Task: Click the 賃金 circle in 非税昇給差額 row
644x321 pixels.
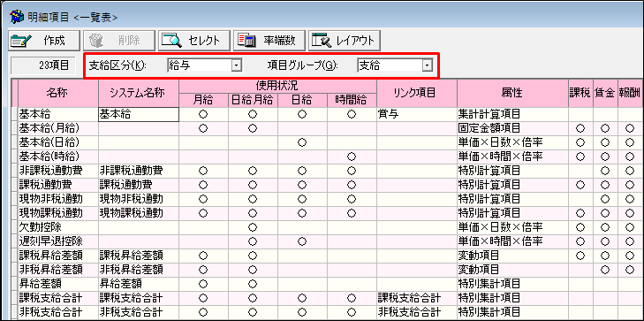Action: pos(605,269)
